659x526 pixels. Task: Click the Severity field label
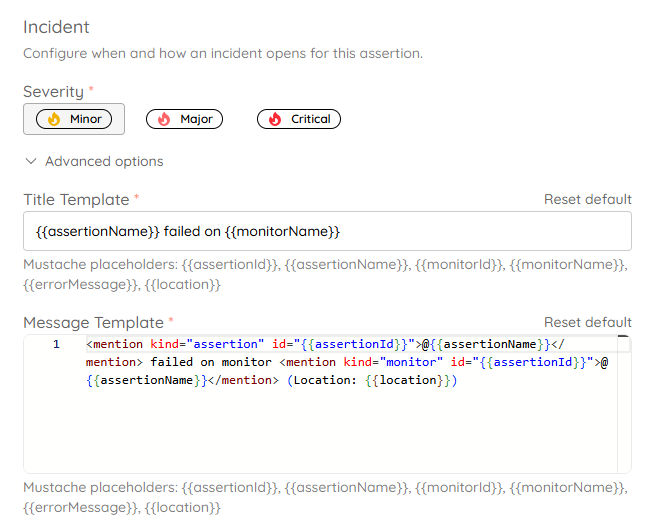(54, 92)
